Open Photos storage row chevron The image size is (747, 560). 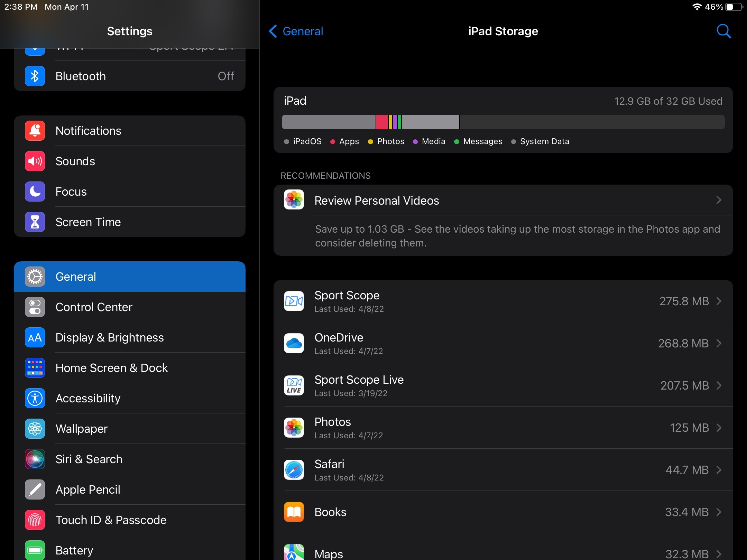click(x=719, y=428)
